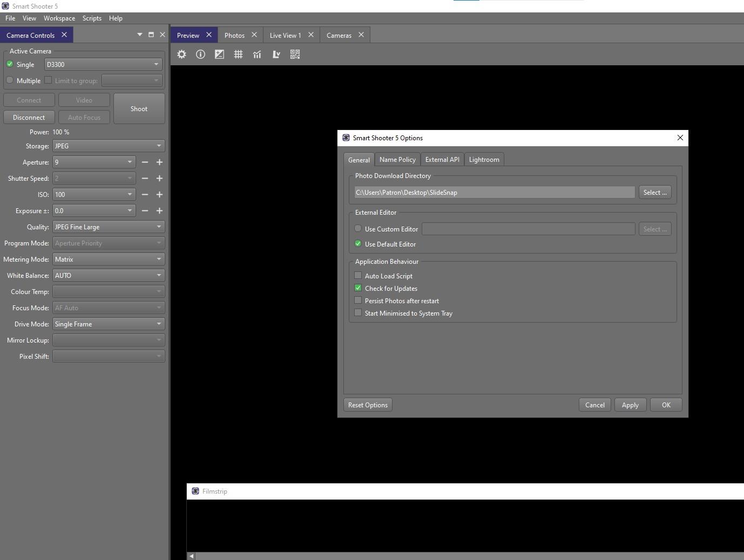
Task: Toggle the exposure warning icon in Preview toolbar
Action: (219, 54)
